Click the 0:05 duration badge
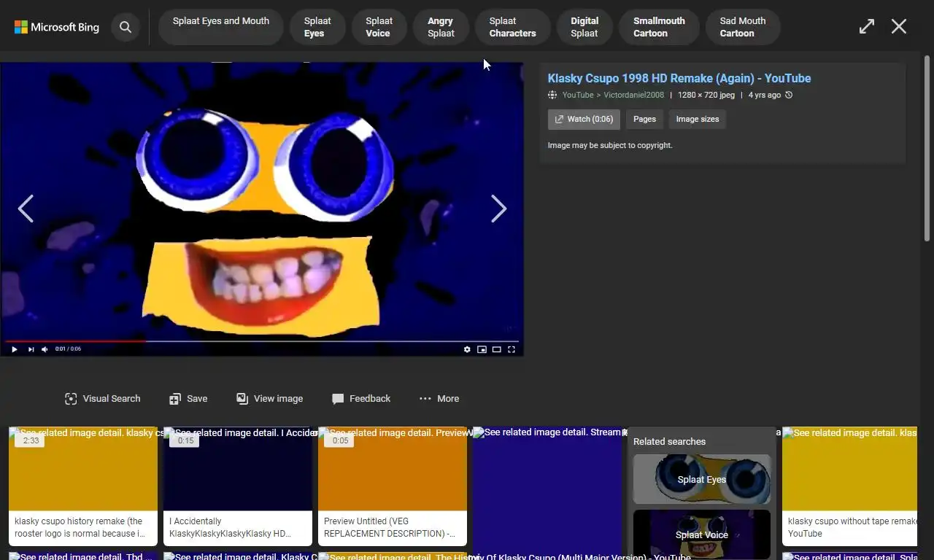 (x=340, y=440)
